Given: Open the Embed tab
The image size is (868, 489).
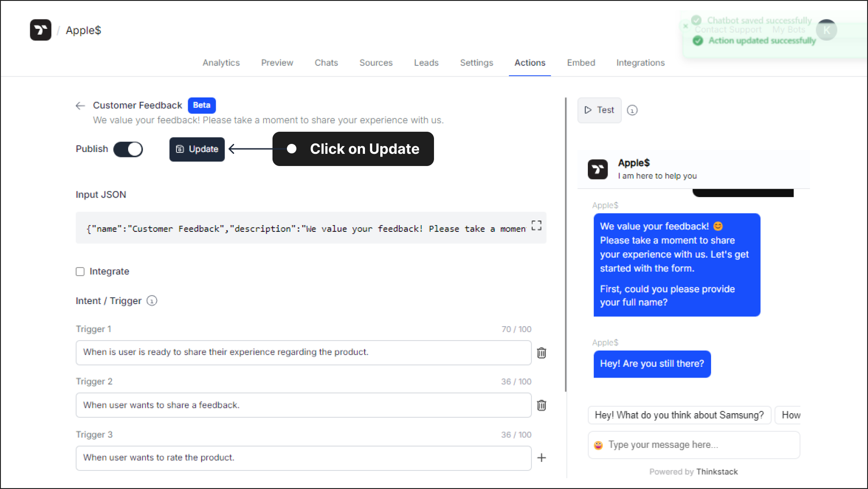Looking at the screenshot, I should click(x=581, y=63).
